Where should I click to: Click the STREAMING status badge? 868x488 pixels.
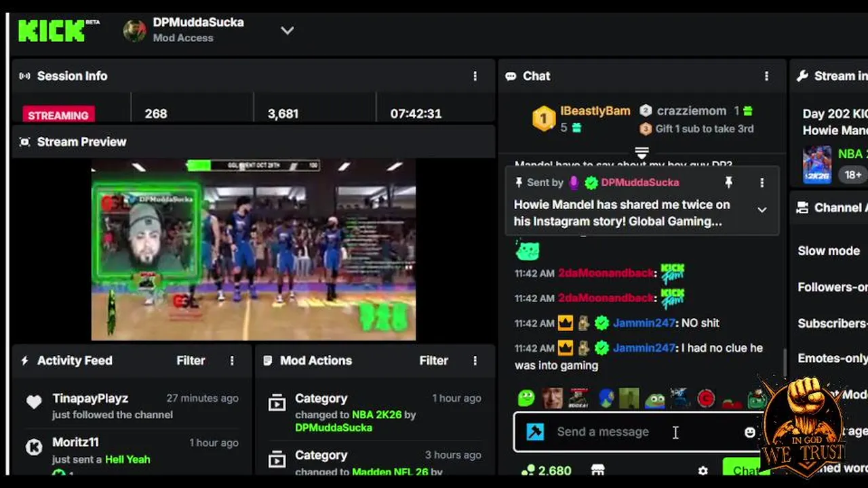point(58,115)
